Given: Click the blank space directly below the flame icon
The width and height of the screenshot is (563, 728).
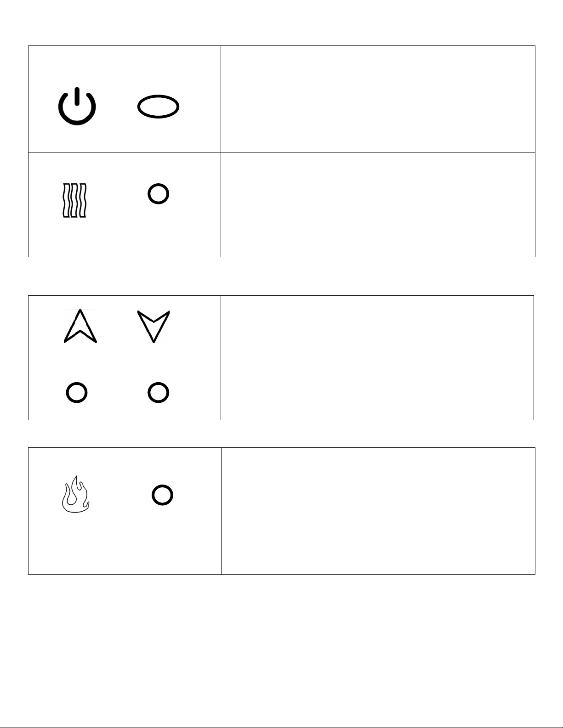Looking at the screenshot, I should [x=76, y=543].
